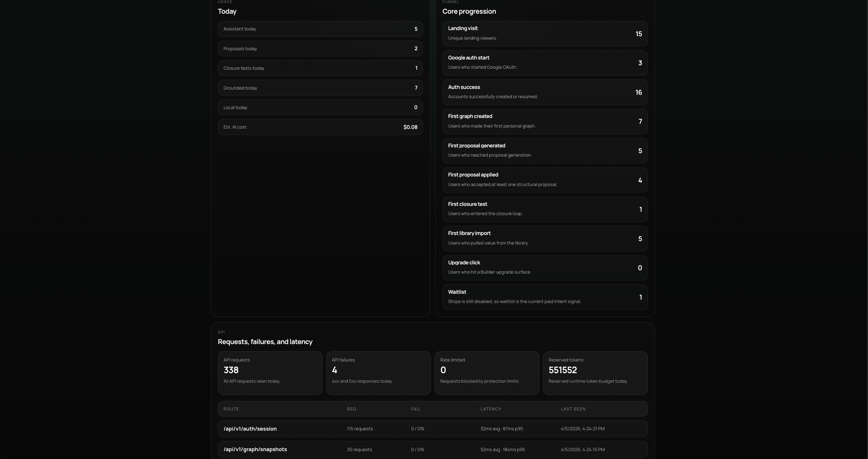Viewport: 868px width, 459px height.
Task: Click the First graph created card
Action: click(544, 121)
